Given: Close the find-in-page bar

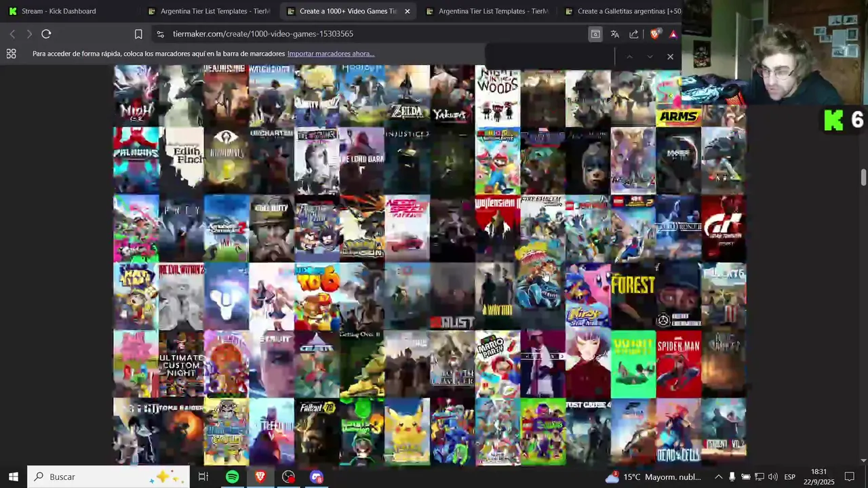Looking at the screenshot, I should tap(670, 56).
